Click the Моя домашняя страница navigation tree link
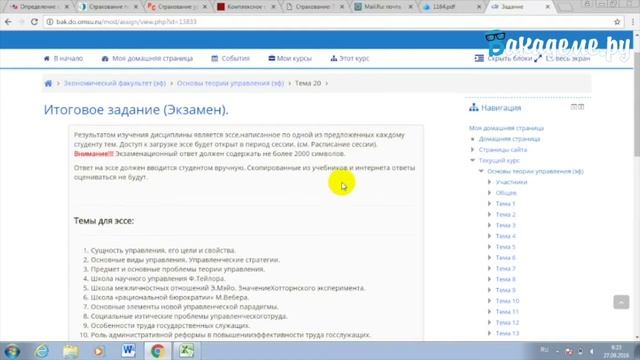This screenshot has width=640, height=360. click(506, 128)
